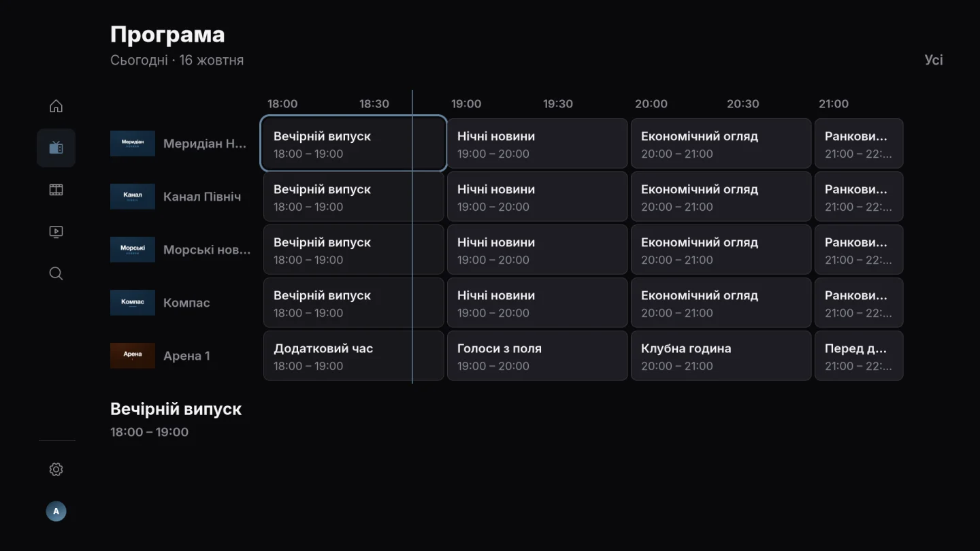
Task: Select the Меридіан channel logo
Action: 133,144
